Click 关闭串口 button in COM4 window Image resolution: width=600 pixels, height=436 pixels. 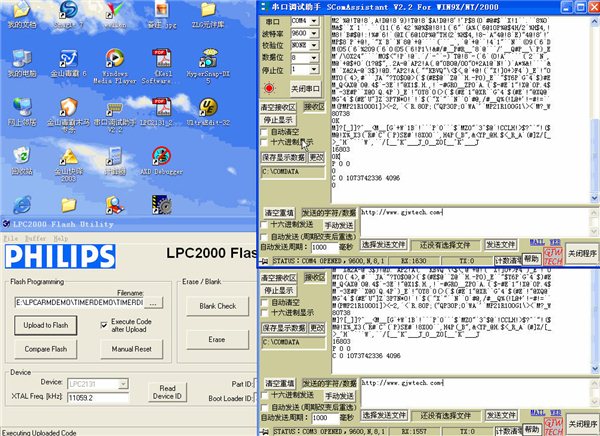point(305,89)
